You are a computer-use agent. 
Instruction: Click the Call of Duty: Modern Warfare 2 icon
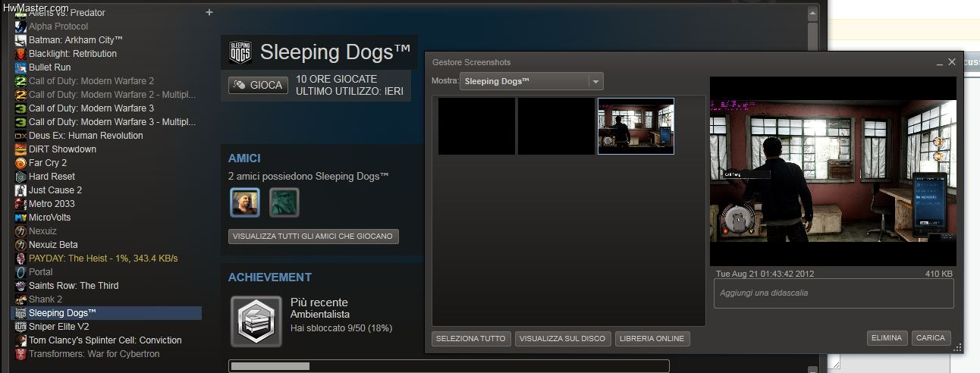point(21,81)
